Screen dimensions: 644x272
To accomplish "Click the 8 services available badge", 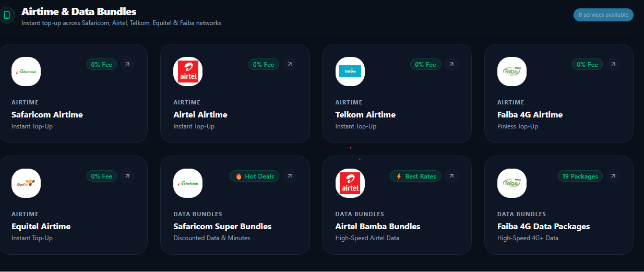I will click(x=603, y=15).
